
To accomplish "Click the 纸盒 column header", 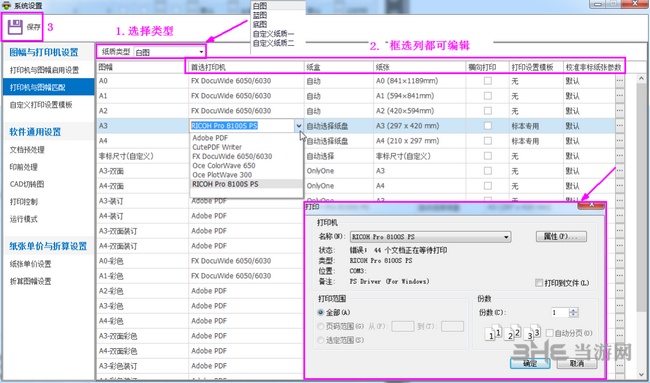I will pos(339,67).
